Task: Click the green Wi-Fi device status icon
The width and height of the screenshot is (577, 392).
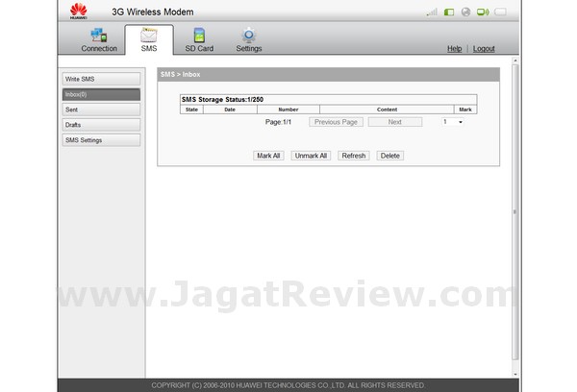Action: [483, 12]
